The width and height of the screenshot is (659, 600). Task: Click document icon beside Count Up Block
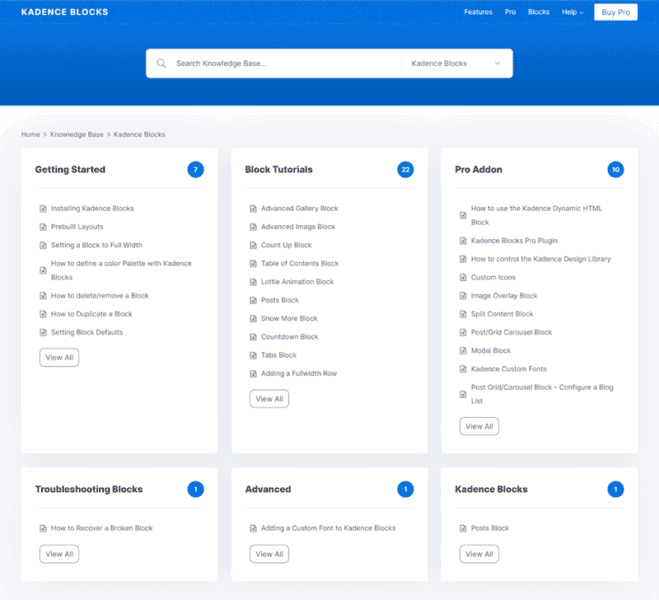(x=253, y=245)
